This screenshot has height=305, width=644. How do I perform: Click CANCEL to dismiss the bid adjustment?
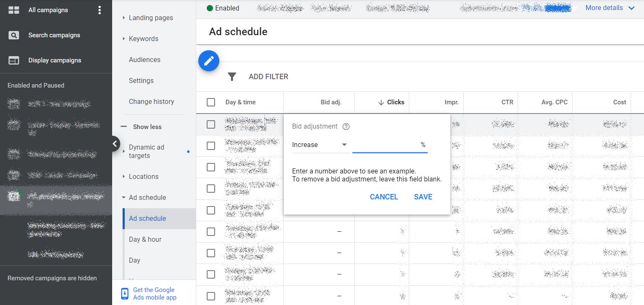pyautogui.click(x=383, y=196)
